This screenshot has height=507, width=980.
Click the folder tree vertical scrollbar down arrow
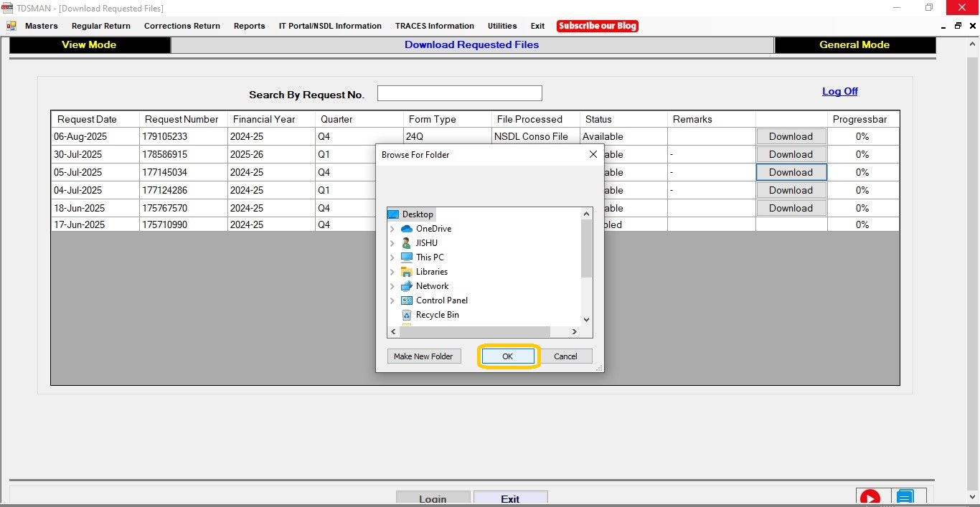tap(586, 320)
